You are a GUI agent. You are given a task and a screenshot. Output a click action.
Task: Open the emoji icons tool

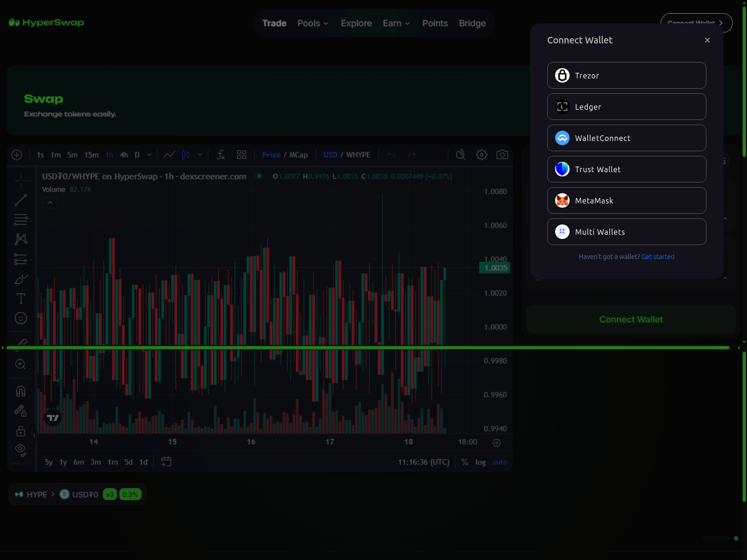tap(21, 318)
